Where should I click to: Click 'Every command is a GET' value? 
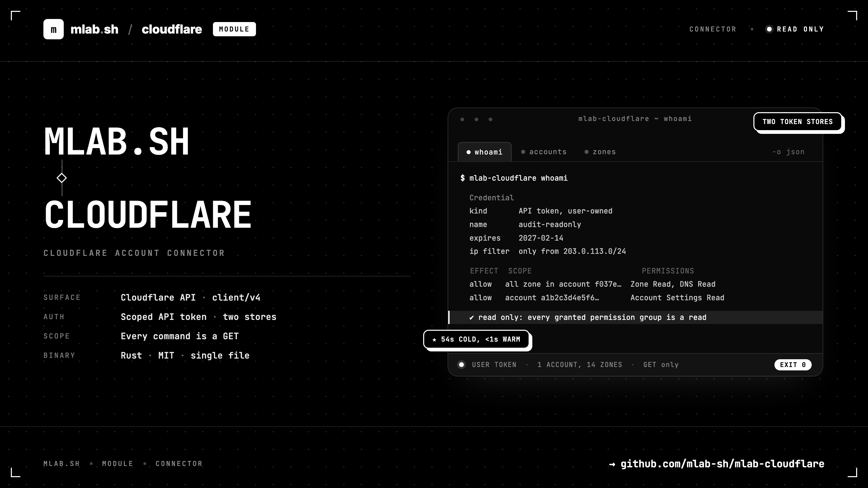(x=180, y=336)
